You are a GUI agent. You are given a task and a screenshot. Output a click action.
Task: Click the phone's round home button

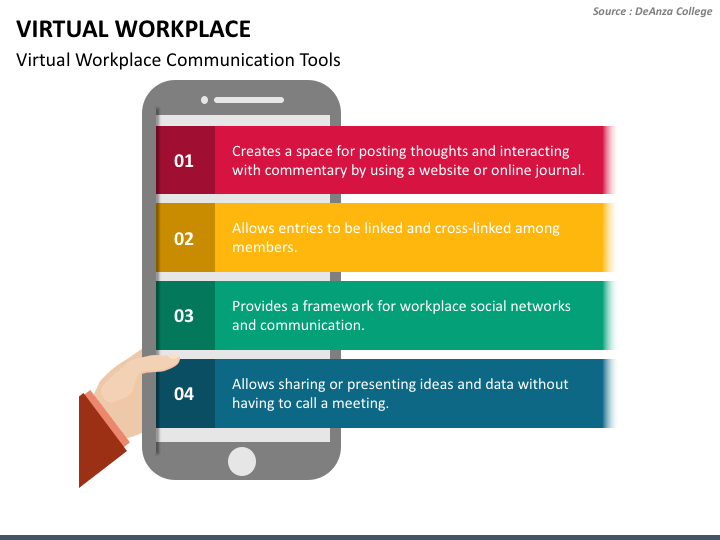[x=242, y=461]
